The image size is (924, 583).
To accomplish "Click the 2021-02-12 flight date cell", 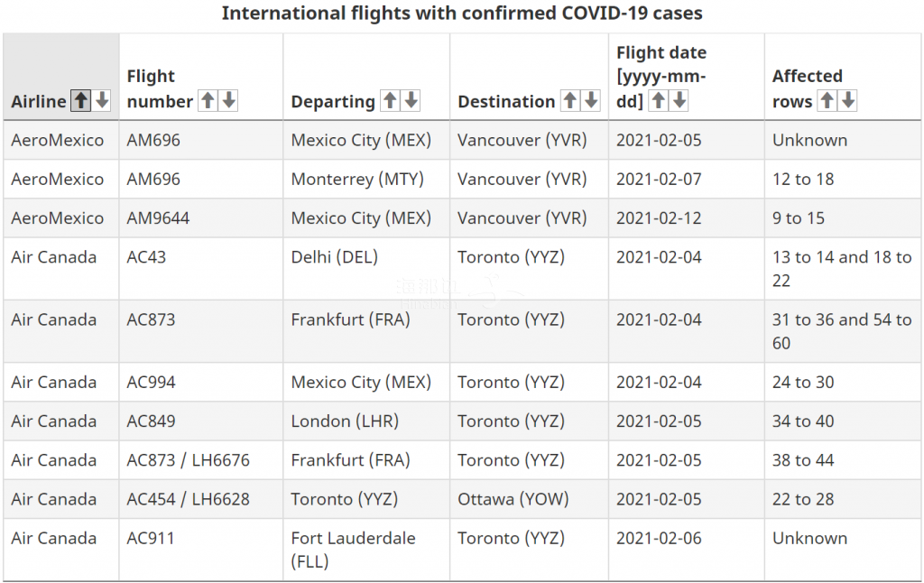I will [686, 218].
